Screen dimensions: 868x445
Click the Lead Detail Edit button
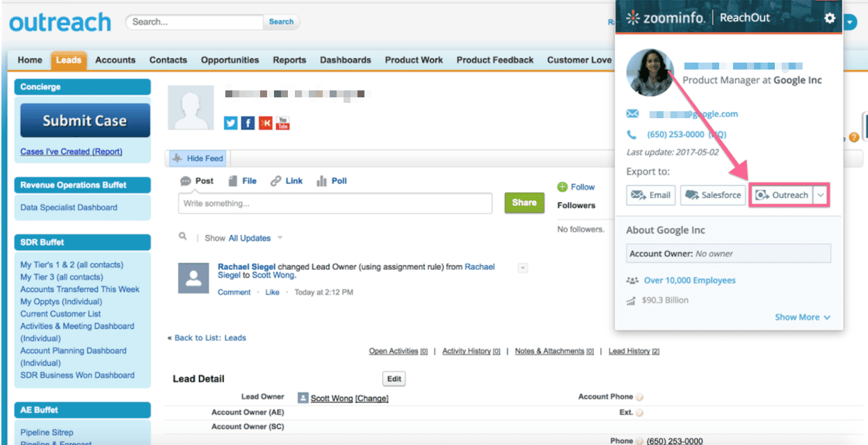coord(394,379)
